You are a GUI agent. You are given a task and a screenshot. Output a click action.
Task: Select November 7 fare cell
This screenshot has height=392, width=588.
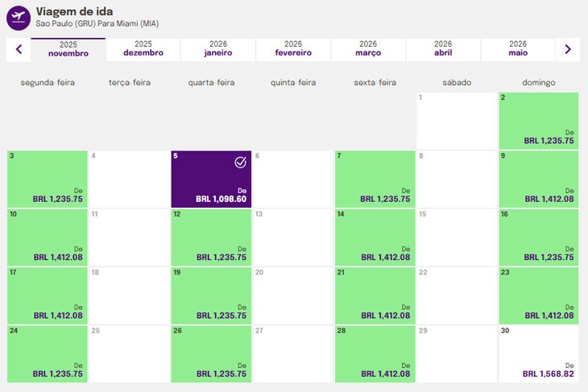[x=375, y=179]
